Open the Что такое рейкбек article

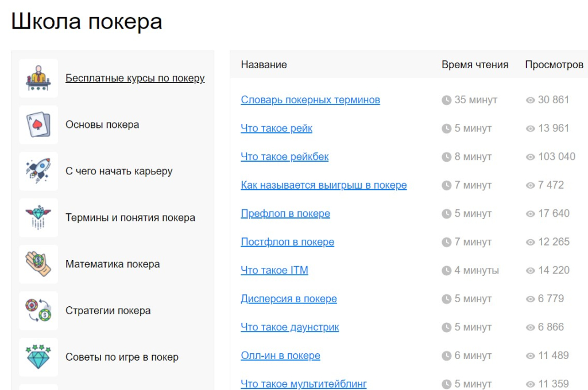[x=285, y=157]
